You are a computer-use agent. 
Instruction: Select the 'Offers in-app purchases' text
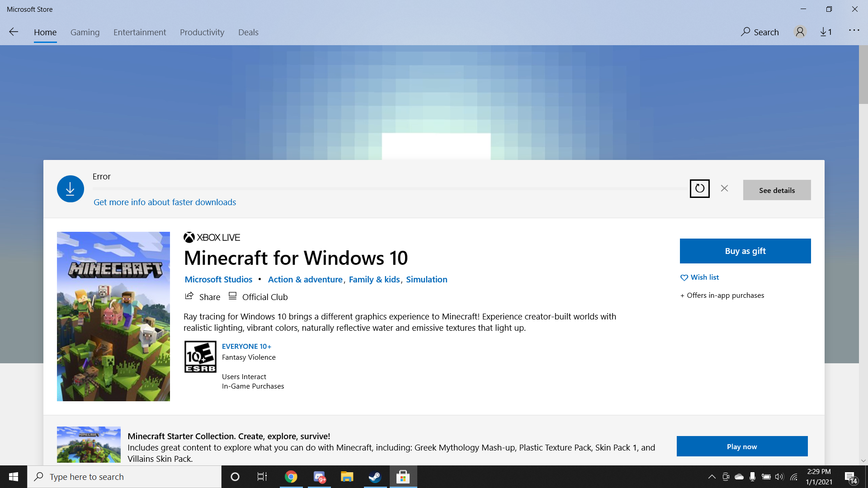click(x=725, y=296)
